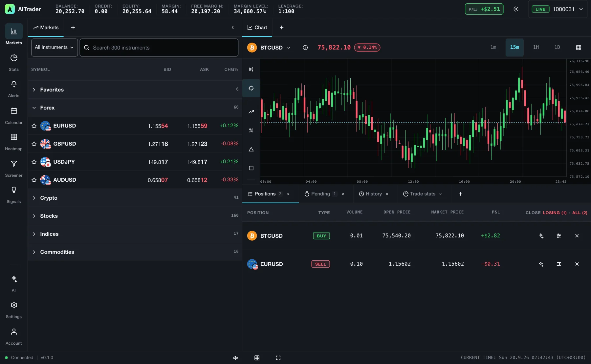Expand the Favorites group

pos(135,90)
